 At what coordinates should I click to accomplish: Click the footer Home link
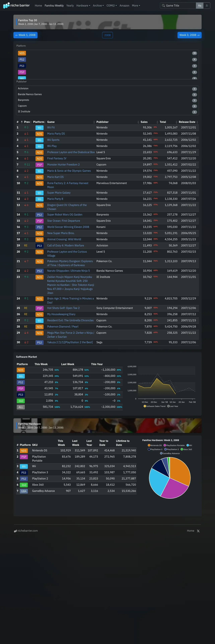(191, 531)
